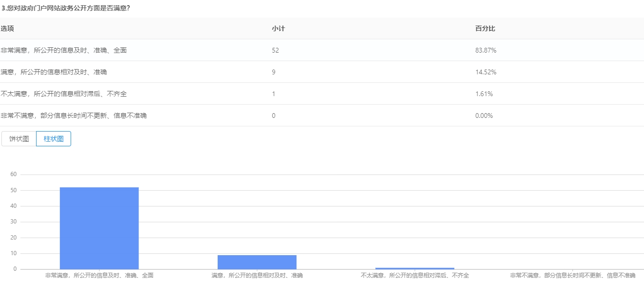Click the subtotal value 9
The image size is (644, 285).
click(x=274, y=72)
